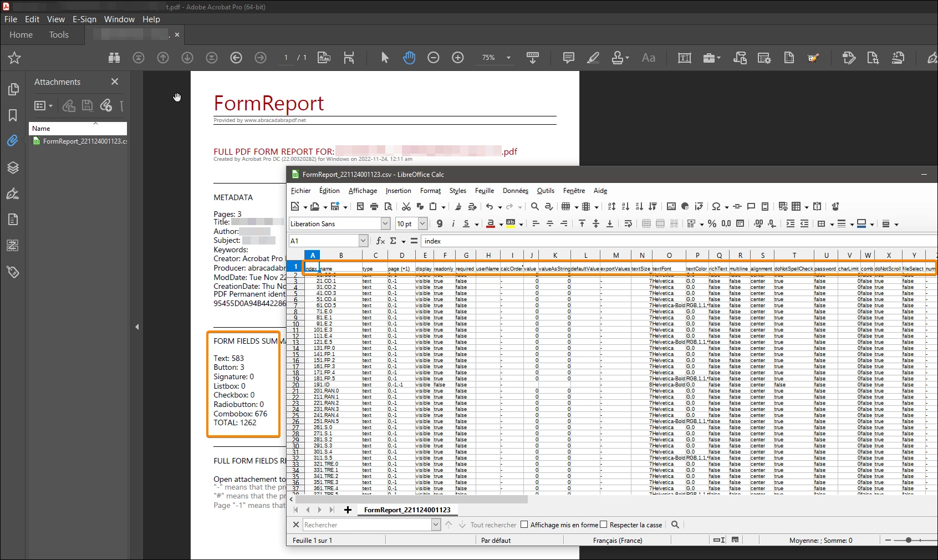Click into the Rechercher search field
Viewport: 938px width, 560px height.
pyautogui.click(x=366, y=525)
